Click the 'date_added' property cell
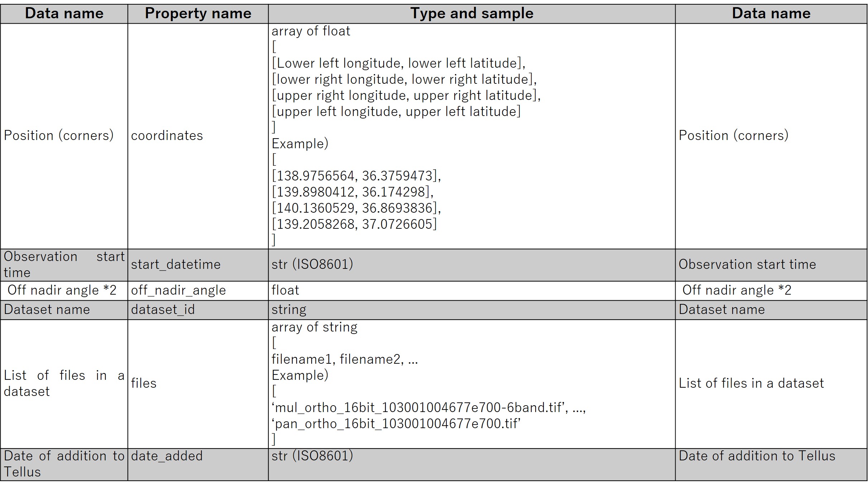The image size is (868, 489). pos(198,464)
